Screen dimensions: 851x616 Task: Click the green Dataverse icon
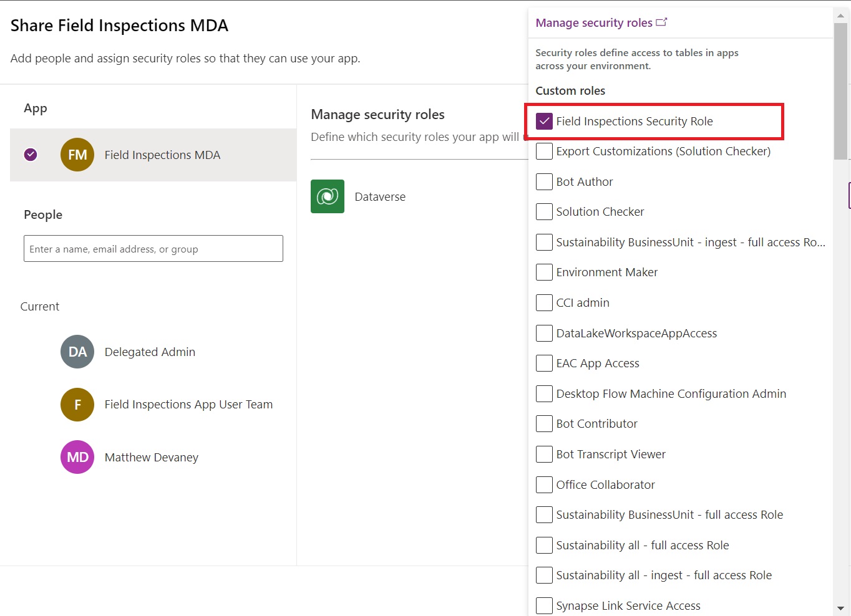[x=327, y=196]
